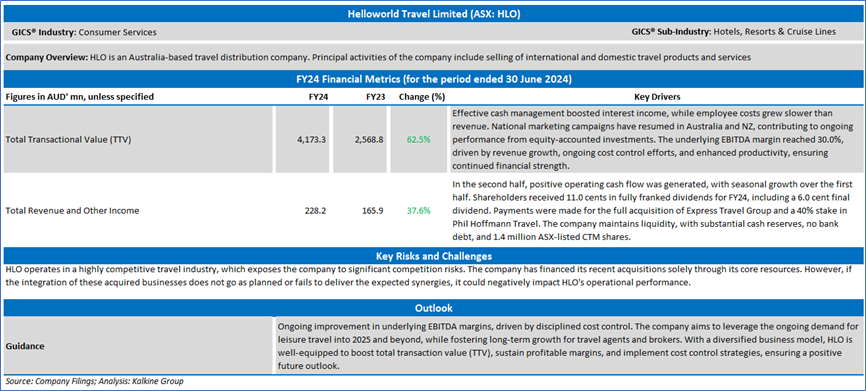Click the Change (%) column header
This screenshot has width=866, height=391.
pos(422,97)
